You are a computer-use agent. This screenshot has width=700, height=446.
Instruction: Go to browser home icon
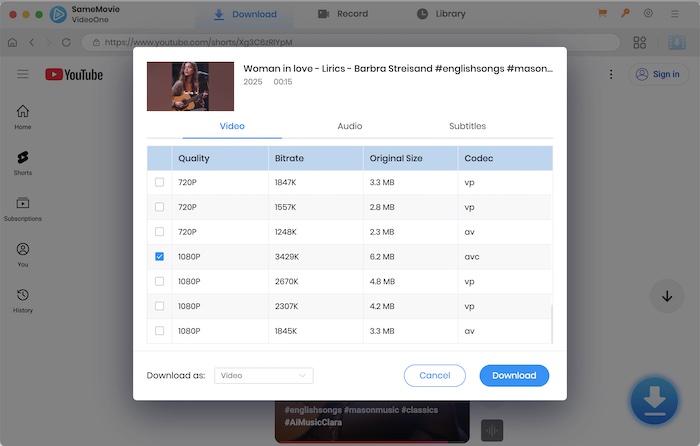click(12, 42)
